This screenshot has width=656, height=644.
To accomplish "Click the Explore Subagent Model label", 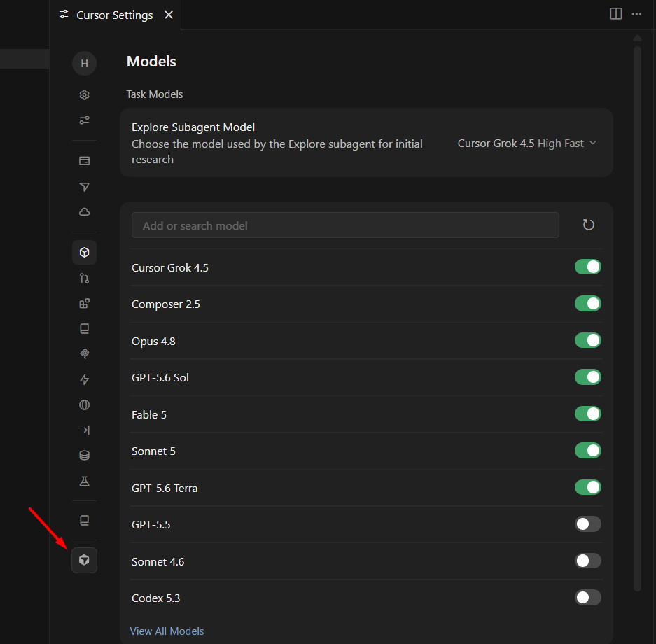I will tap(193, 127).
